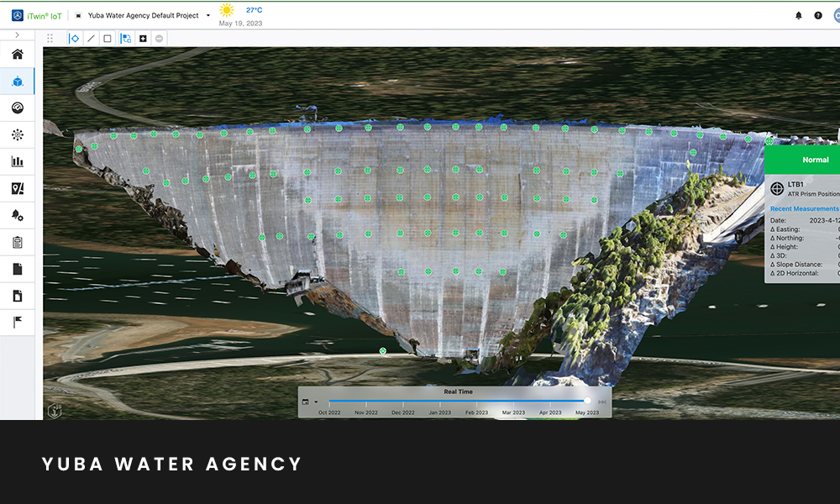Click the Recent Measurements link
Screen dimensions: 840x504
[x=804, y=208]
